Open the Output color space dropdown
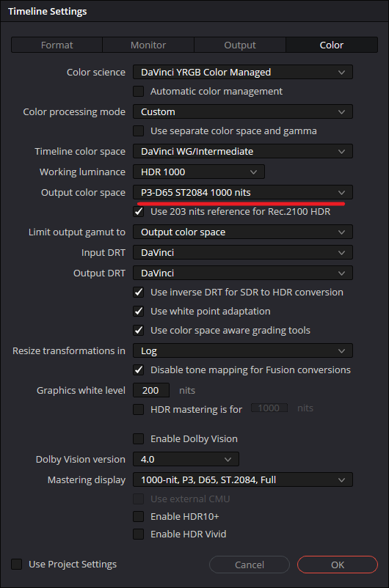 coord(242,192)
